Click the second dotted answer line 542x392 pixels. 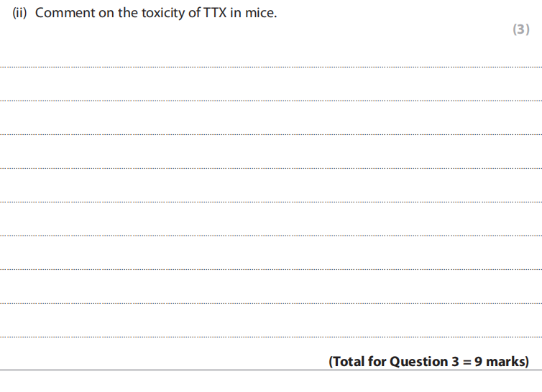tap(271, 101)
